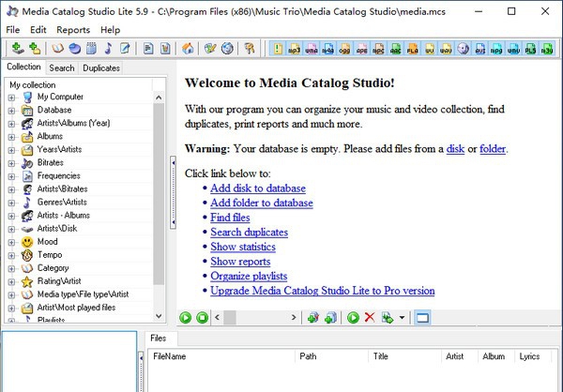This screenshot has height=392, width=563.
Task: Click left arrow of the playback slider
Action: [218, 318]
